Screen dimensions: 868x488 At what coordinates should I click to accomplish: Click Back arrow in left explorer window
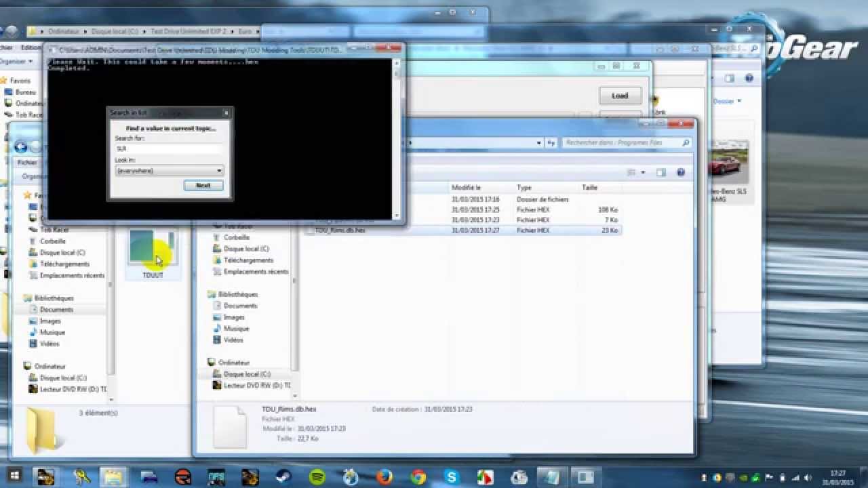(20, 147)
